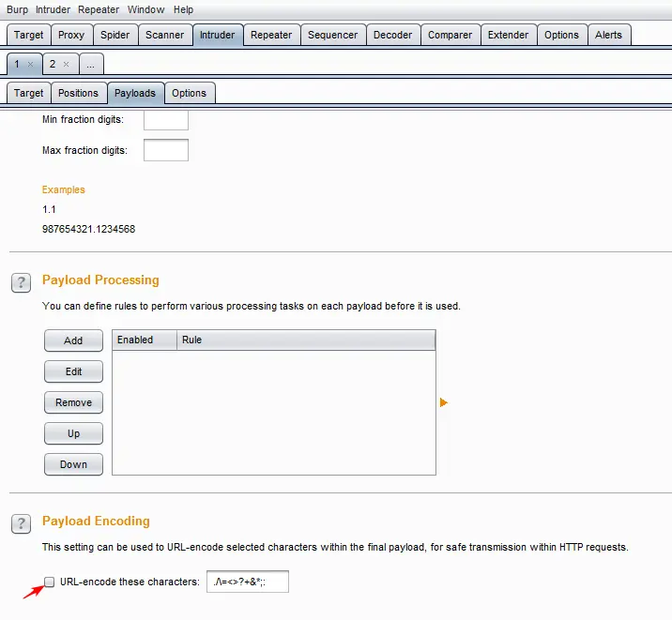Image resolution: width=672 pixels, height=620 pixels.
Task: Switch to top-level Target tab
Action: point(29,35)
